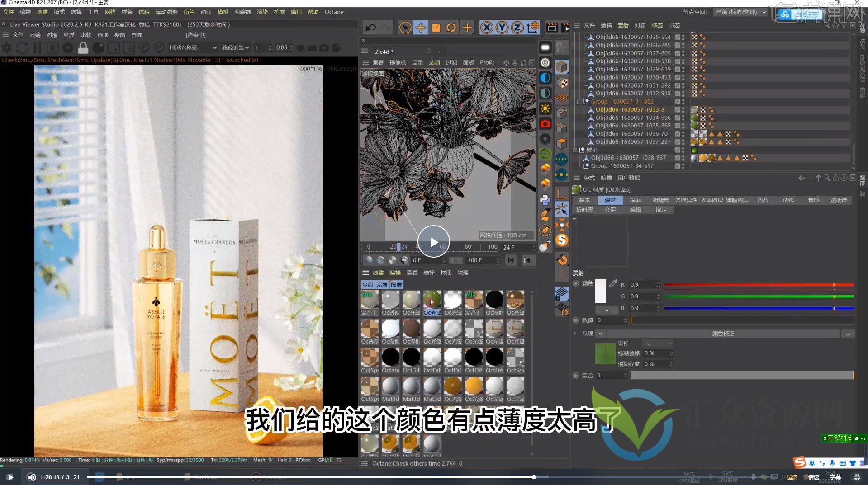Viewport: 868px width, 485px height.
Task: Open the 采样 dropdown showing 无
Action: (657, 343)
